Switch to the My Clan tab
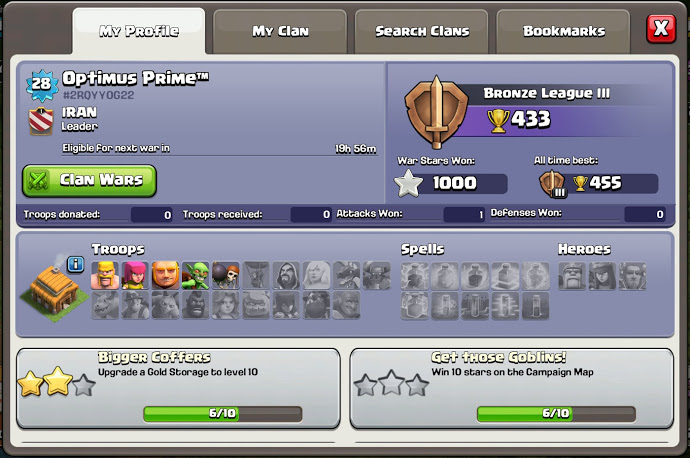The width and height of the screenshot is (690, 458). point(280,31)
